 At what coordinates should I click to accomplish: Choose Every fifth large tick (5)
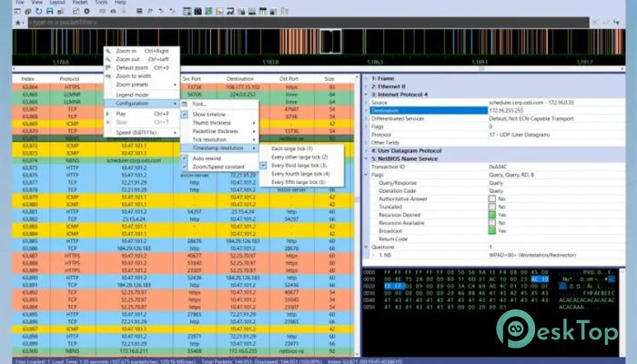click(x=298, y=182)
